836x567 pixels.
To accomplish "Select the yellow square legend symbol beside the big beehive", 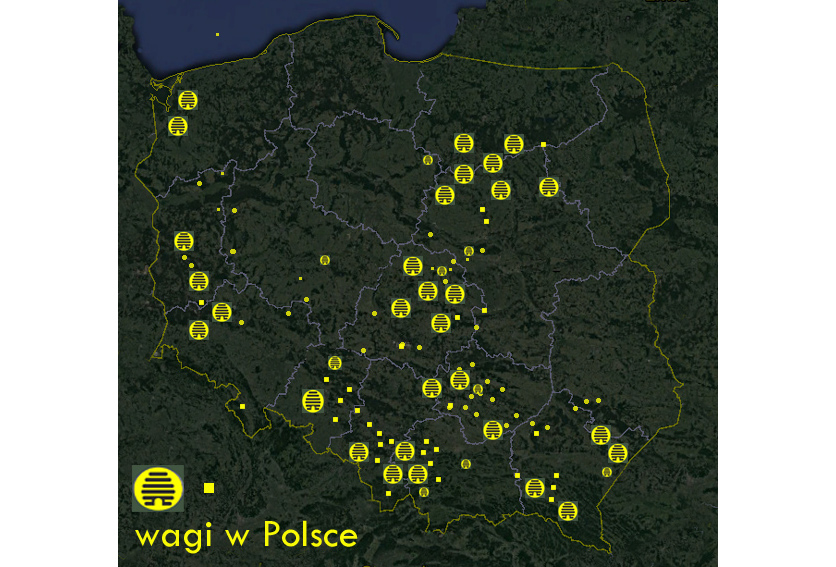I will click(x=209, y=488).
